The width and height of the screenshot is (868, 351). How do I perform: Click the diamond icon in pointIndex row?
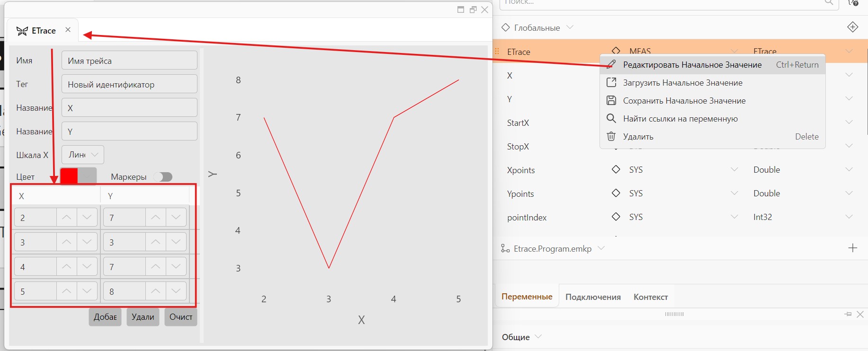pyautogui.click(x=616, y=216)
